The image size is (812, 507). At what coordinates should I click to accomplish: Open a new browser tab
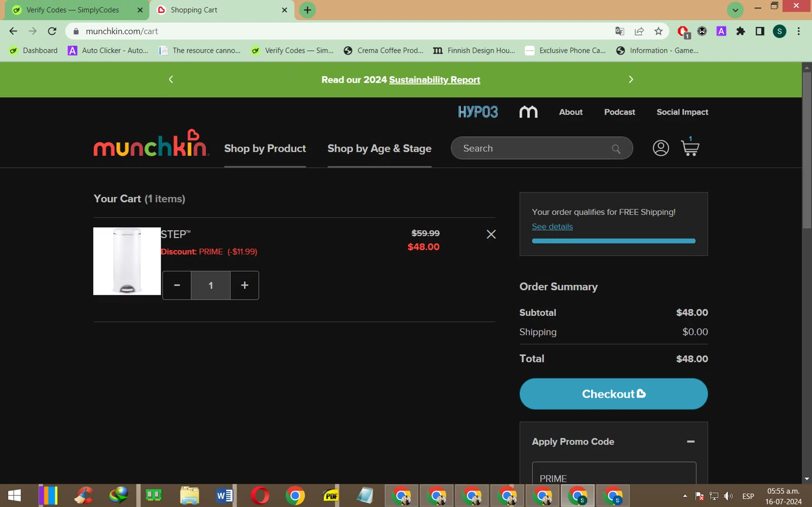click(307, 10)
